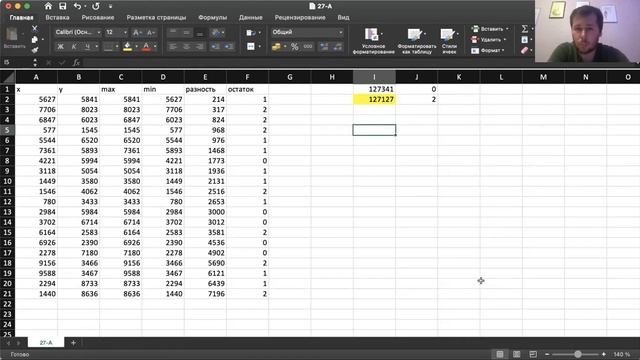
Task: Click the Home icon in the title bar
Action: pyautogui.click(x=48, y=6)
